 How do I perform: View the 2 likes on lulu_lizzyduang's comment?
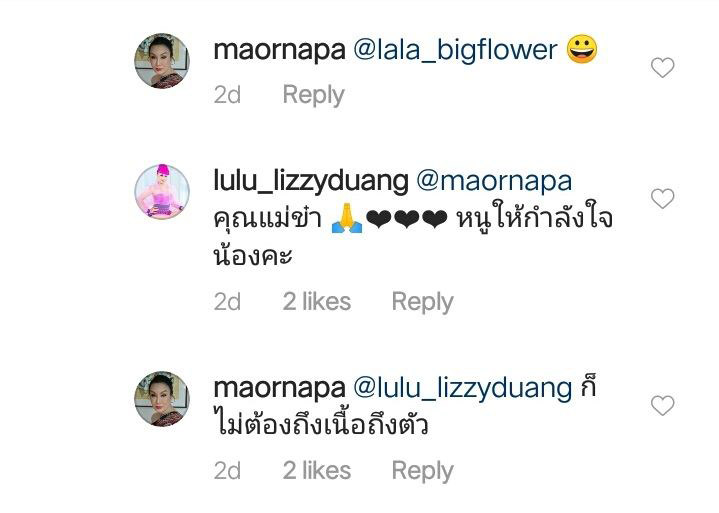pyautogui.click(x=317, y=302)
